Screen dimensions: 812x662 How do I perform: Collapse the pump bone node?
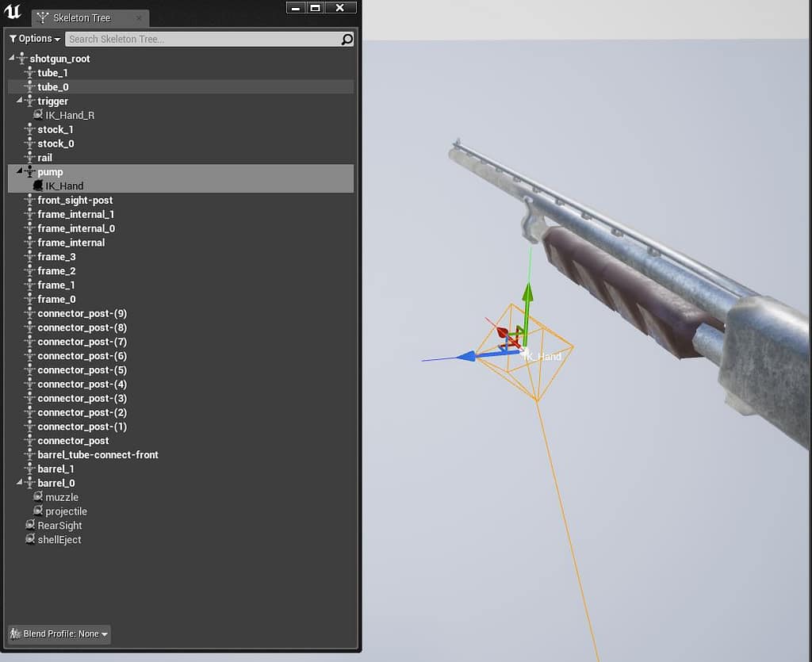(20, 170)
